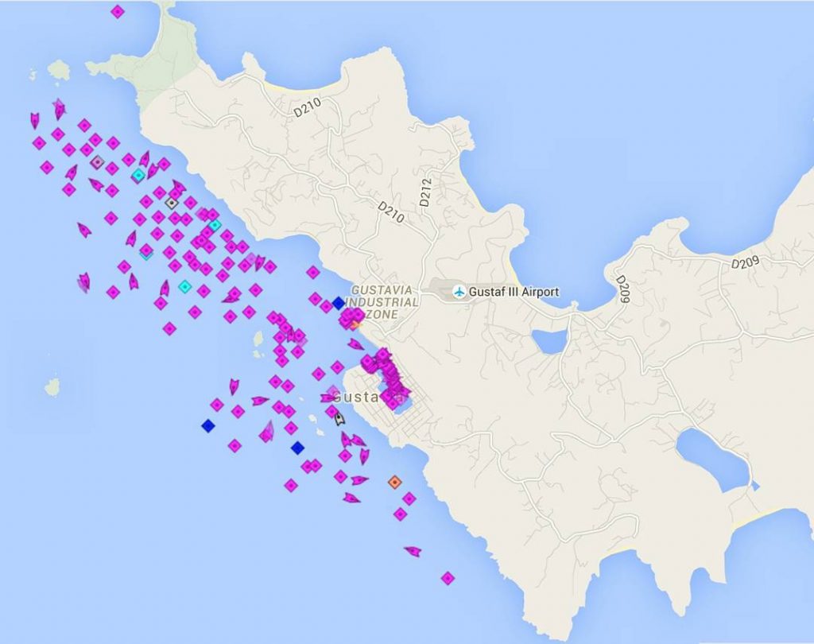Select the northernmost cyan diamond marker
The image size is (814, 644).
138,175
